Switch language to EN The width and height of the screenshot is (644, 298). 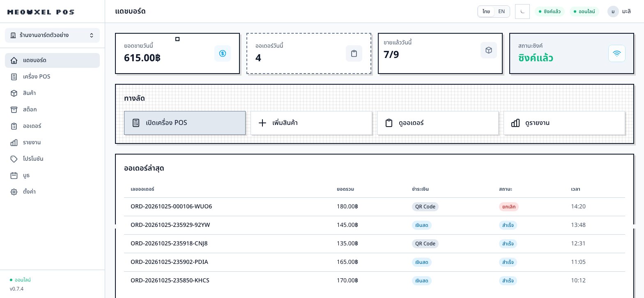point(501,12)
